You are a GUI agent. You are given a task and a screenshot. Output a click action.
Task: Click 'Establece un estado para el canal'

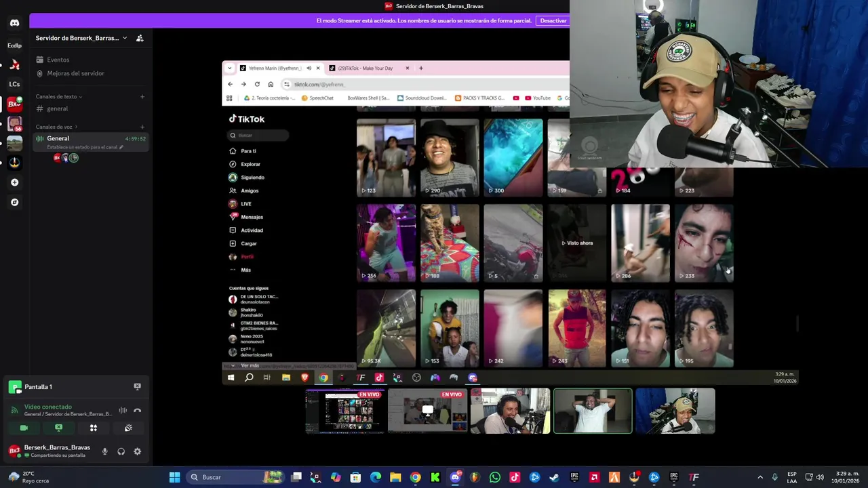pyautogui.click(x=85, y=147)
